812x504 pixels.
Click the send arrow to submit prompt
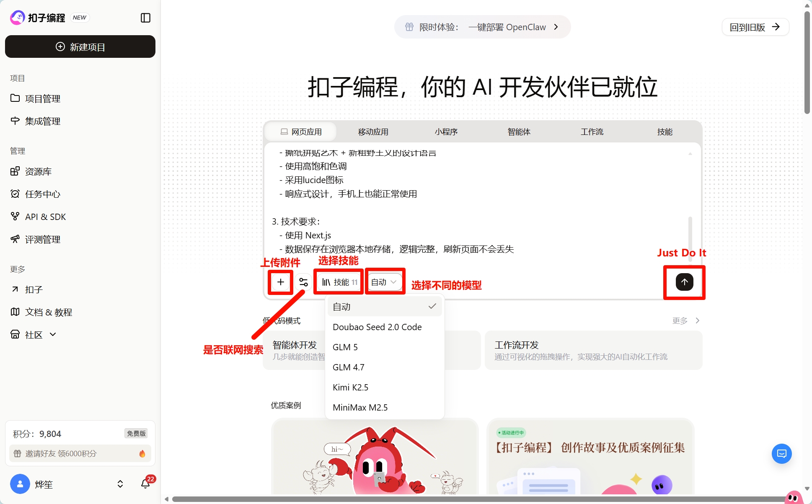click(684, 282)
